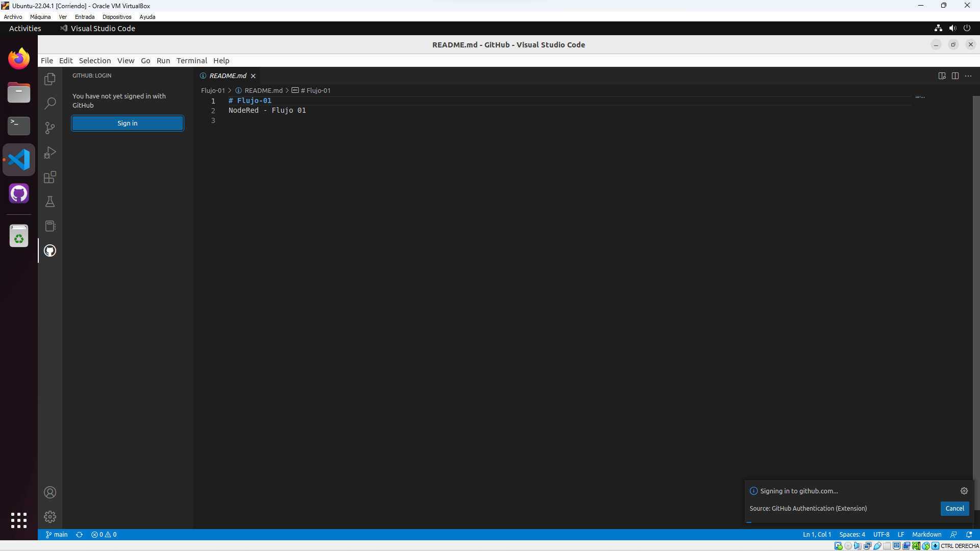Open the Source Control view
Screen dimensions: 980x551
50,128
